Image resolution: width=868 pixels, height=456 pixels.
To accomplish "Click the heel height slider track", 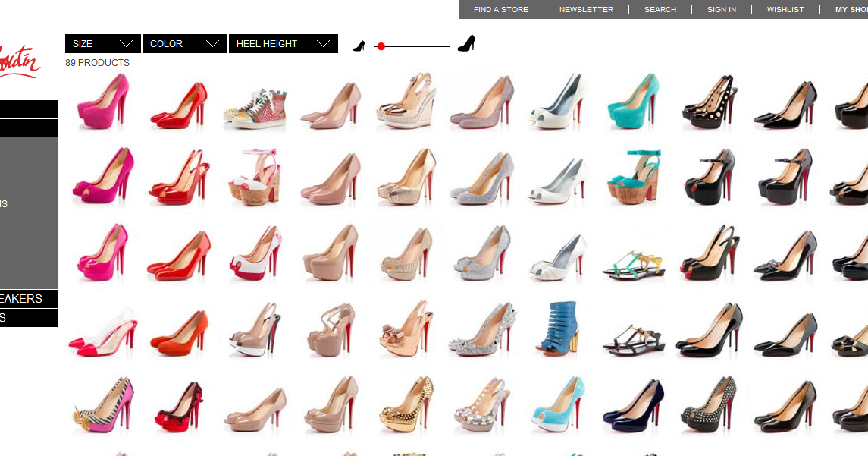I will (413, 46).
